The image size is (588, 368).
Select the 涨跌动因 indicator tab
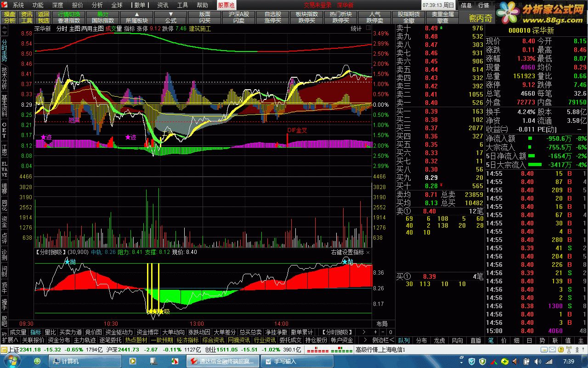(x=199, y=332)
